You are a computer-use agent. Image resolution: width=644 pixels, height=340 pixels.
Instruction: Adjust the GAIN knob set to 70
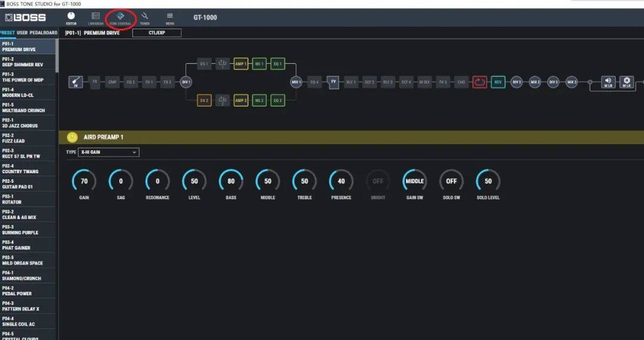84,181
